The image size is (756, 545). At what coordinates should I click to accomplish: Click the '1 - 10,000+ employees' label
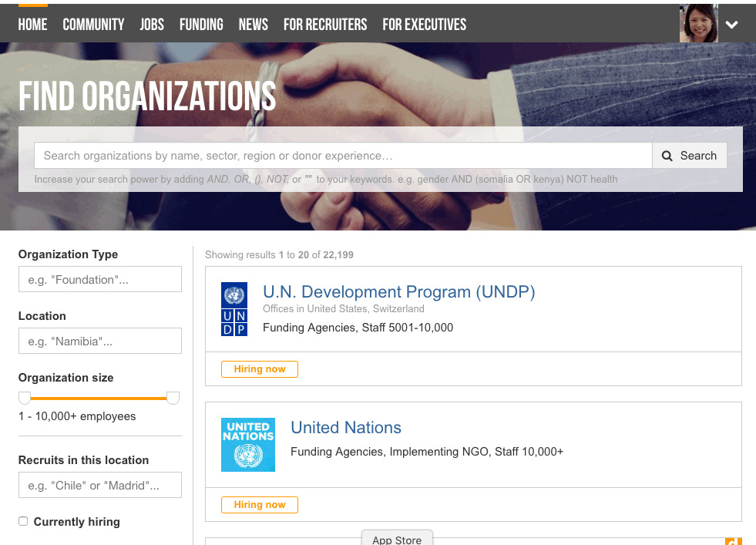[x=77, y=416]
